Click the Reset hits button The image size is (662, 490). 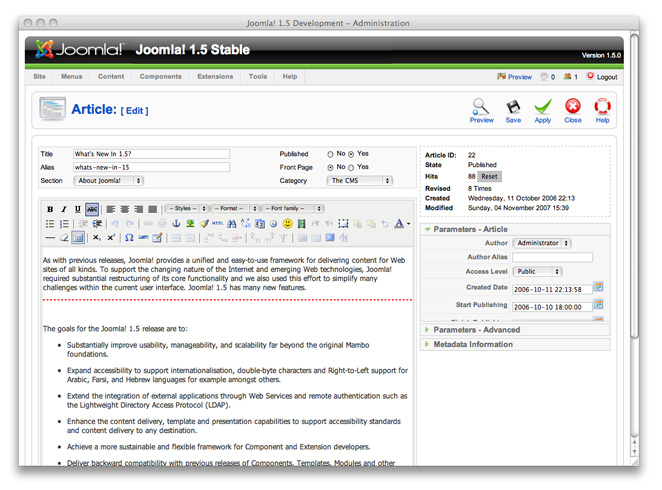(x=490, y=176)
